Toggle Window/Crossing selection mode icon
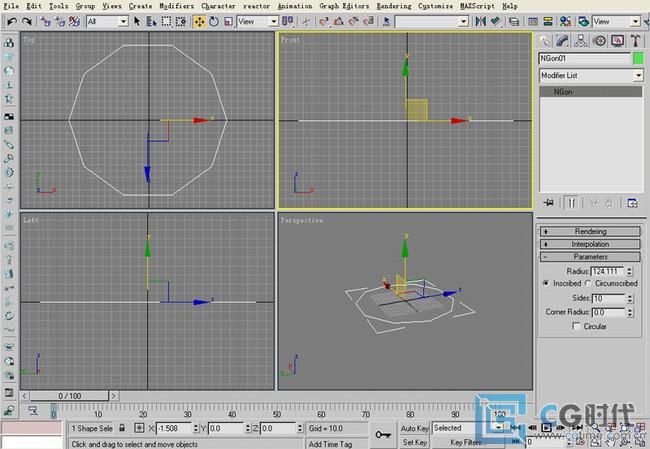Image resolution: width=650 pixels, height=449 pixels. click(181, 21)
